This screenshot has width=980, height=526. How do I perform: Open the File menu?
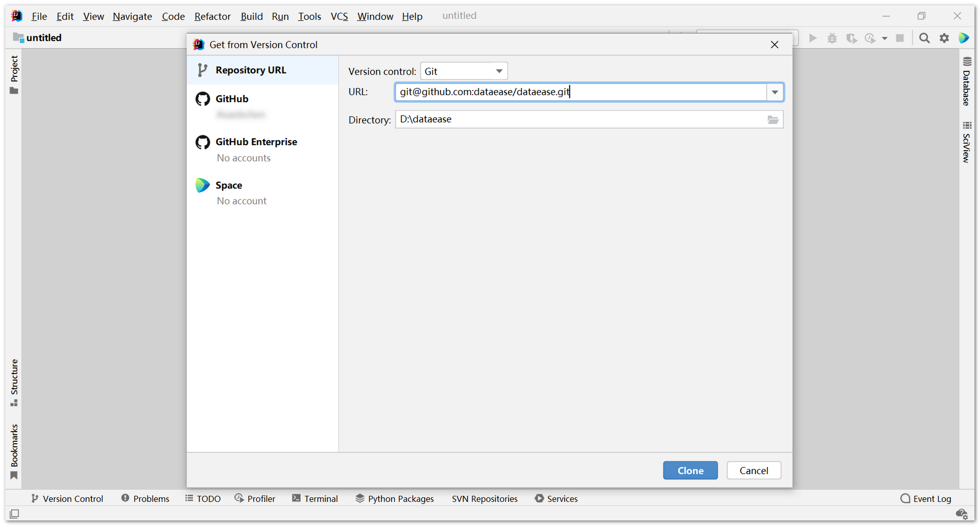[x=39, y=16]
